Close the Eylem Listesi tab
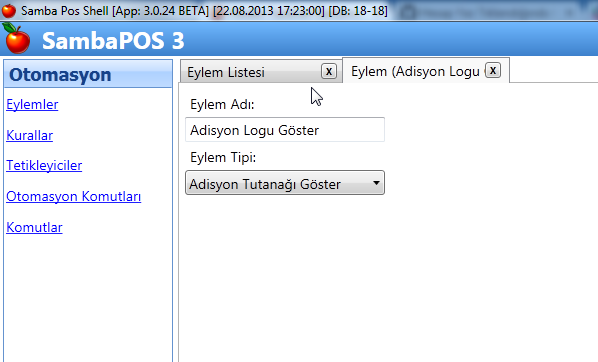 (329, 71)
